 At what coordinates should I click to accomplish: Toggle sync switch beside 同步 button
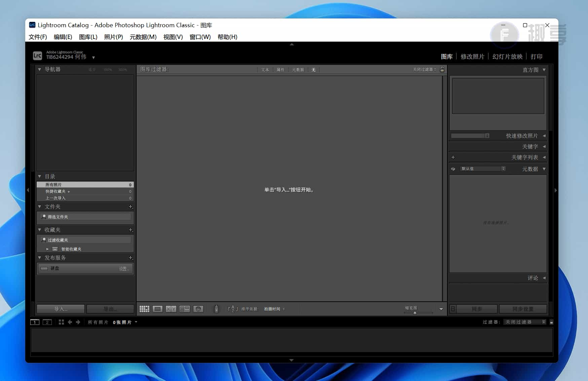(x=453, y=309)
